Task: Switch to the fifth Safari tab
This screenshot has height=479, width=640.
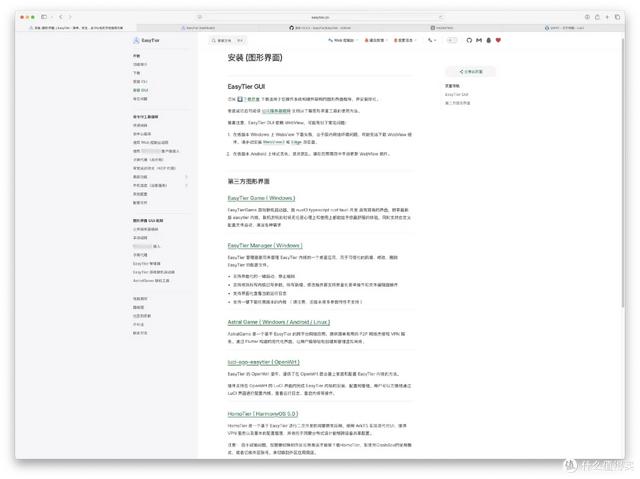Action: pos(564,28)
